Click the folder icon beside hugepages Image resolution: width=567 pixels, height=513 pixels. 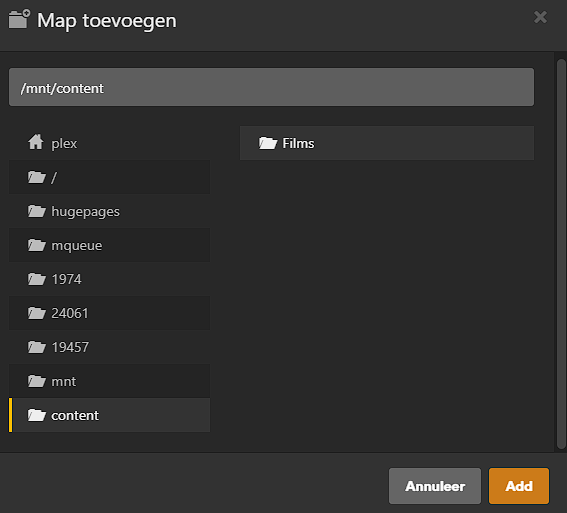point(37,211)
